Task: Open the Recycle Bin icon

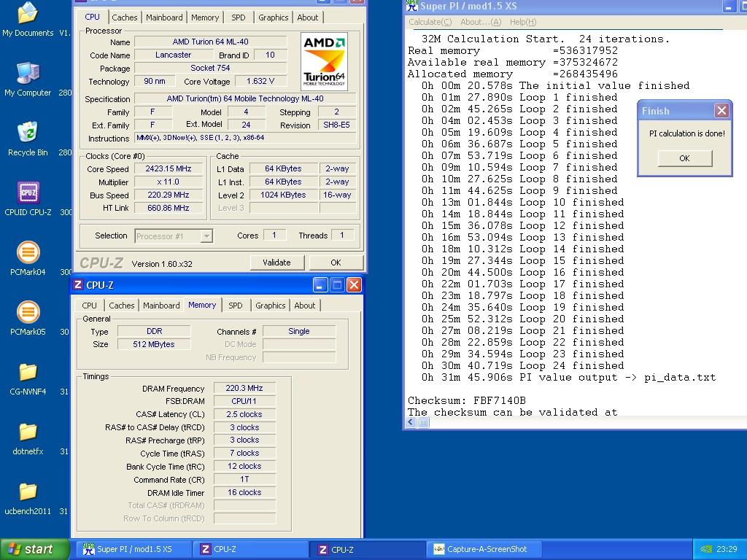Action: point(28,139)
